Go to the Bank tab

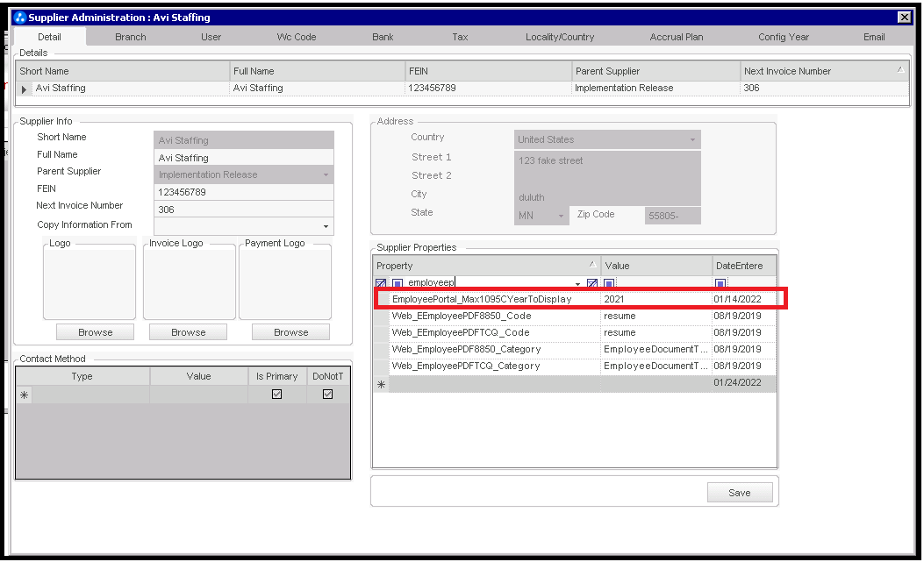click(x=383, y=37)
